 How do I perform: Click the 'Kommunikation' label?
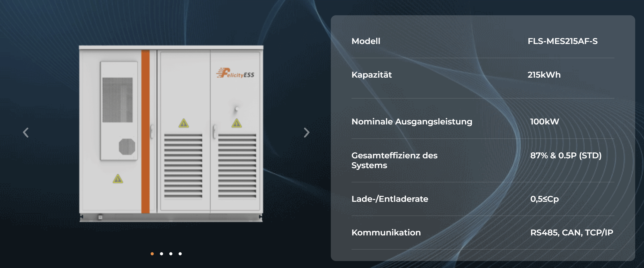tap(386, 233)
